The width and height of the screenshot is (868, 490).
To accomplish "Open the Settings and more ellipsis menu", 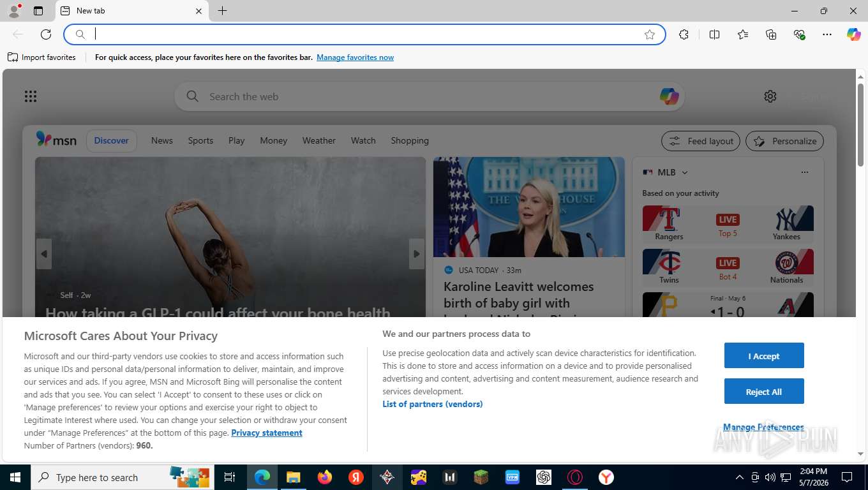I will pos(827,34).
